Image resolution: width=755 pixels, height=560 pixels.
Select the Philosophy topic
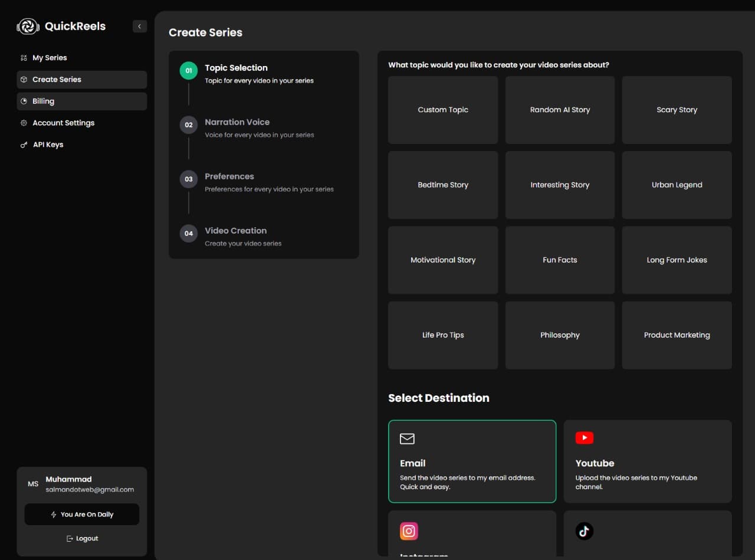click(560, 335)
